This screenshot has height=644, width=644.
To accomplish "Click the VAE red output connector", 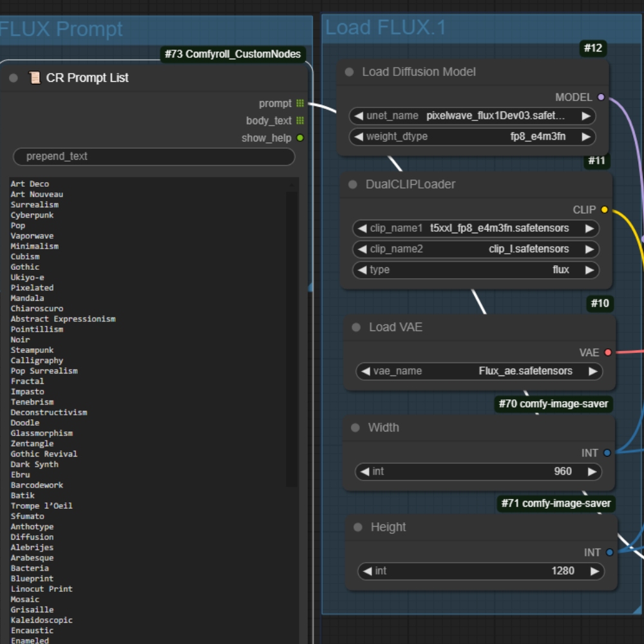I will pos(608,352).
